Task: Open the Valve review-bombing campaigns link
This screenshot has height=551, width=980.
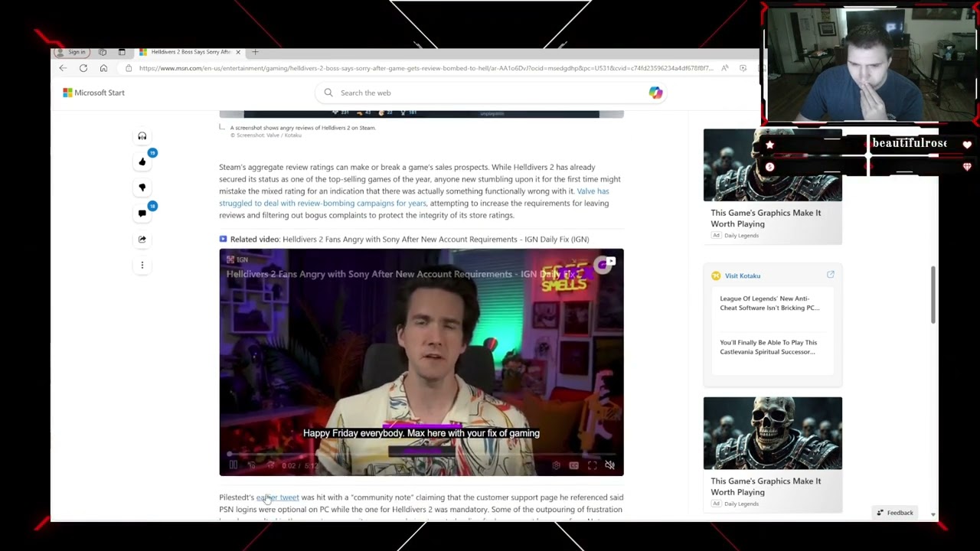Action: click(414, 197)
